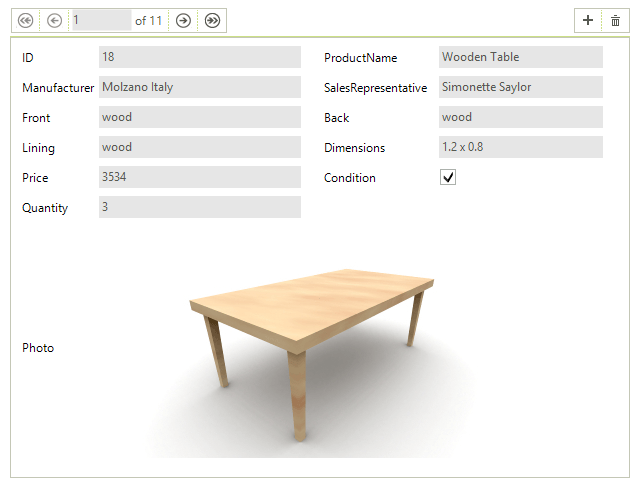Click the SalesRepresentative field Simonette Saylor
This screenshot has width=638, height=486.
point(520,87)
